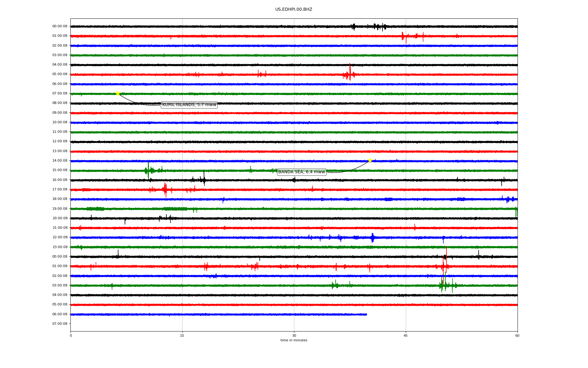Click the first 00:00:08 row label at top
The image size is (588, 368).
60,26
